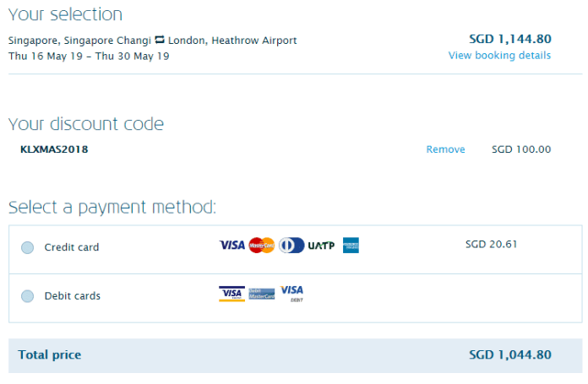588x384 pixels.
Task: Click the UATP card logo
Action: [x=321, y=246]
